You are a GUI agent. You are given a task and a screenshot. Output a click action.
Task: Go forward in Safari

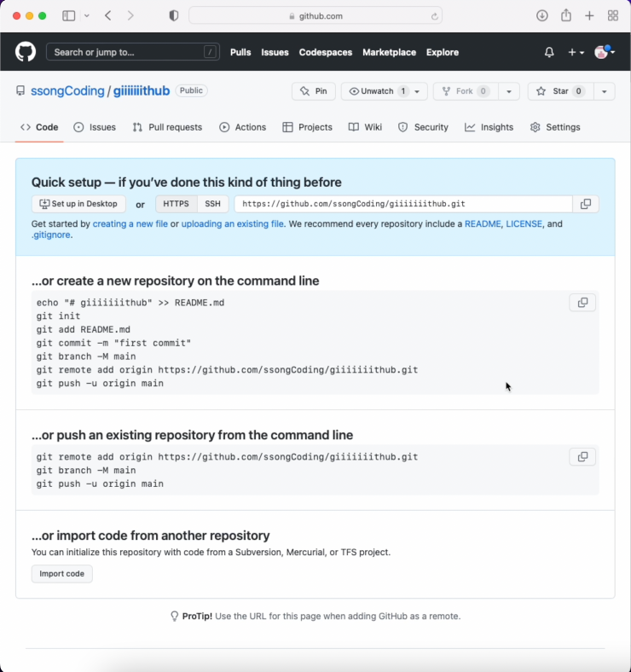(x=130, y=16)
